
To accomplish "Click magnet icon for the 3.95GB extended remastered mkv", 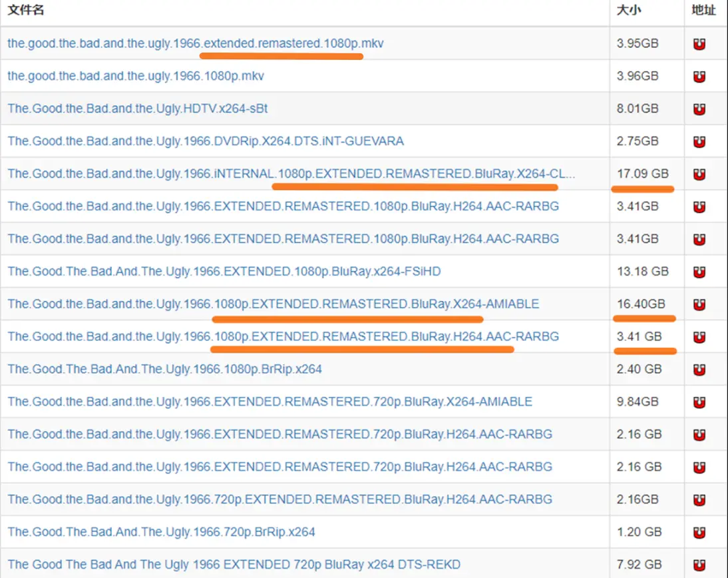I will pyautogui.click(x=699, y=44).
